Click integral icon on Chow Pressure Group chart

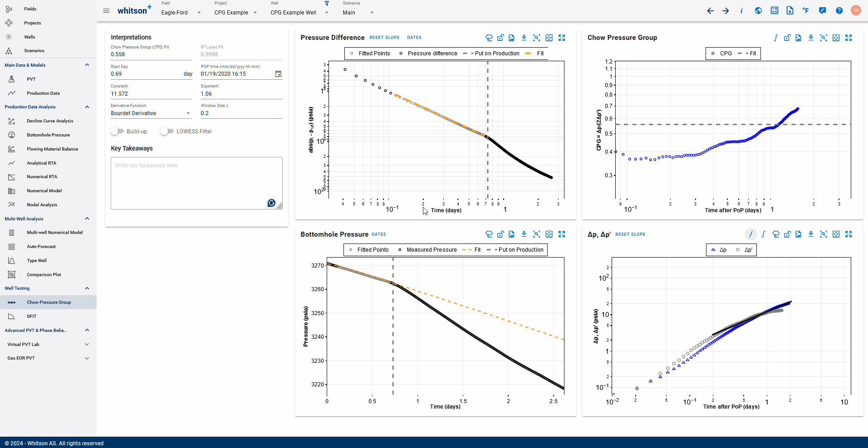tap(776, 38)
